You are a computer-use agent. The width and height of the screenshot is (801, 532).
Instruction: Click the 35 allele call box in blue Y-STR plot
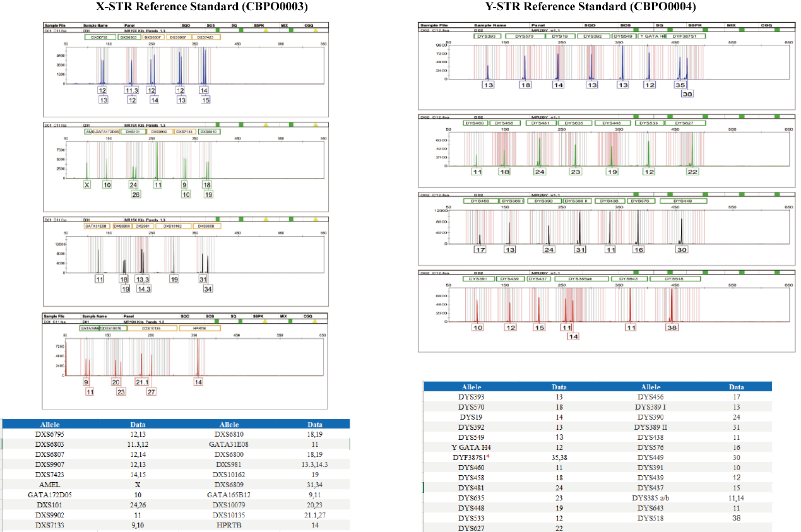pos(680,85)
